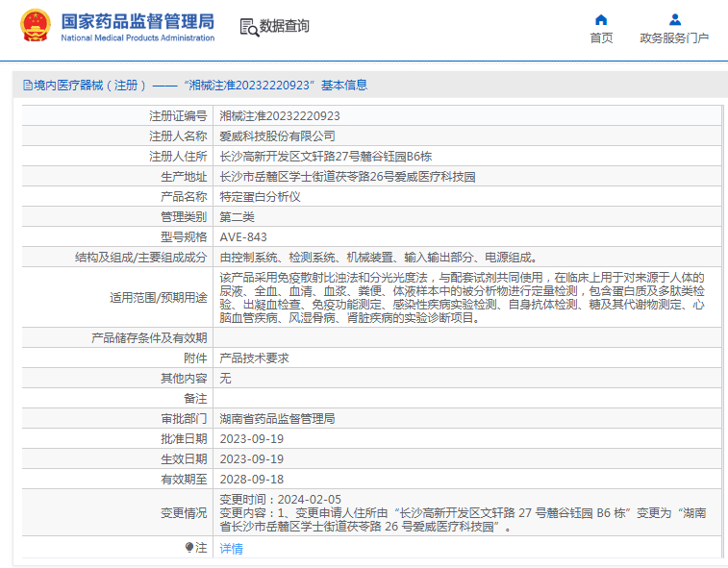Click change time 变更时间：2024-02-05

281,500
